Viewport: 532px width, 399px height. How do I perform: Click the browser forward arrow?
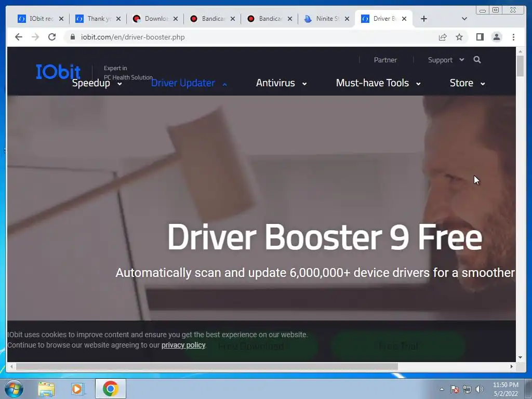click(x=35, y=37)
